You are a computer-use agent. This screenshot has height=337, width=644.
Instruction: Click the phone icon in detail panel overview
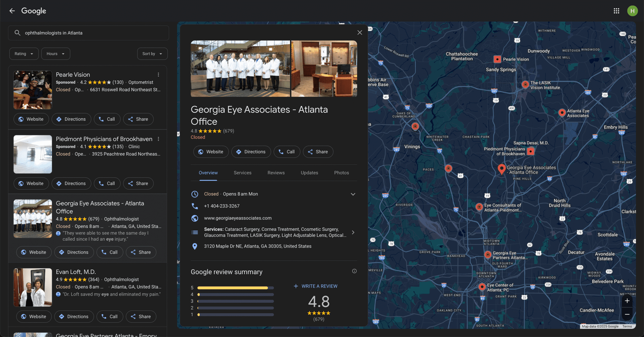tap(195, 206)
